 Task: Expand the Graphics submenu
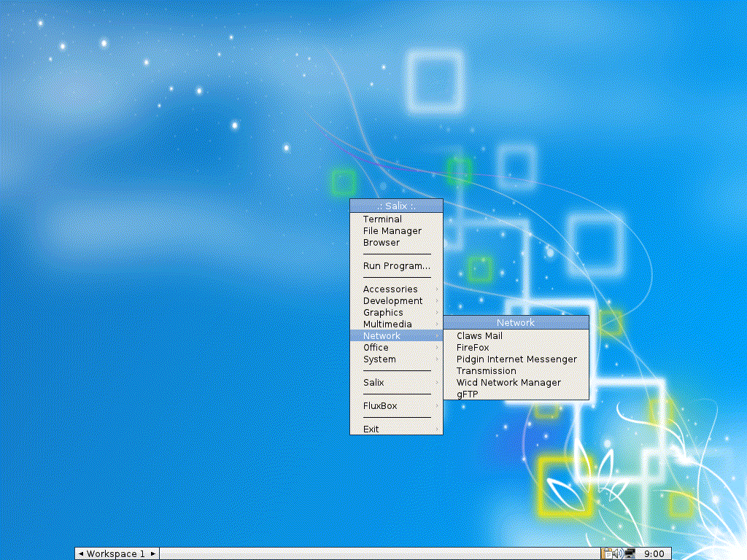coord(396,312)
